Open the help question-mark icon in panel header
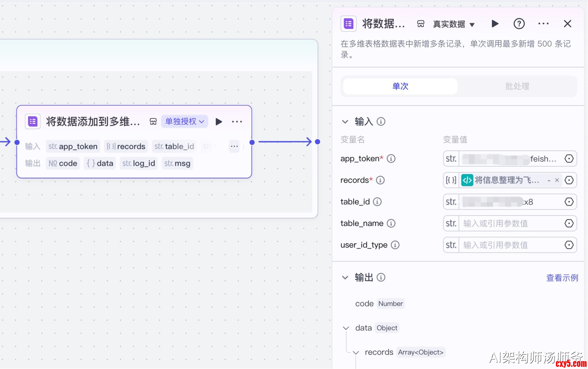Screen dimensions: 588x369 (x=519, y=24)
